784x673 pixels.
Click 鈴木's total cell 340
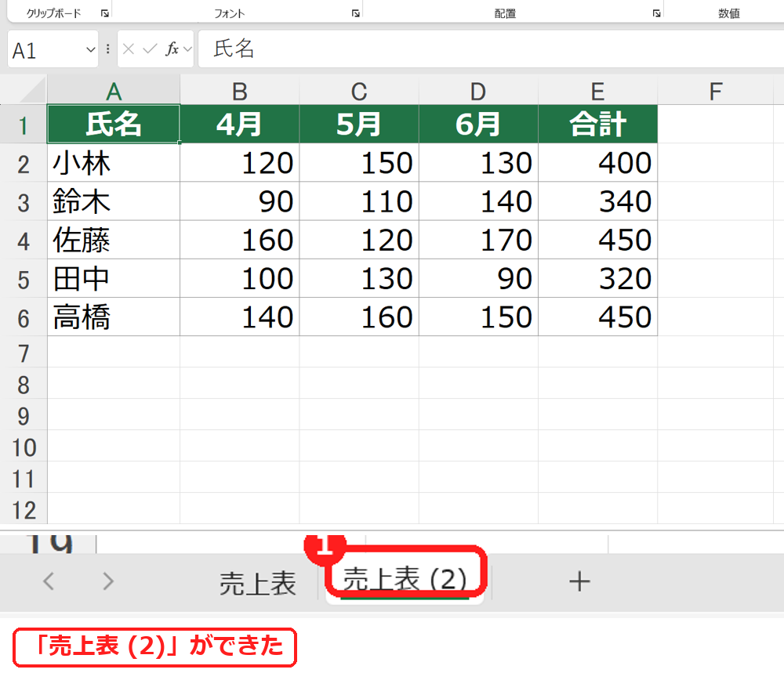coord(598,201)
